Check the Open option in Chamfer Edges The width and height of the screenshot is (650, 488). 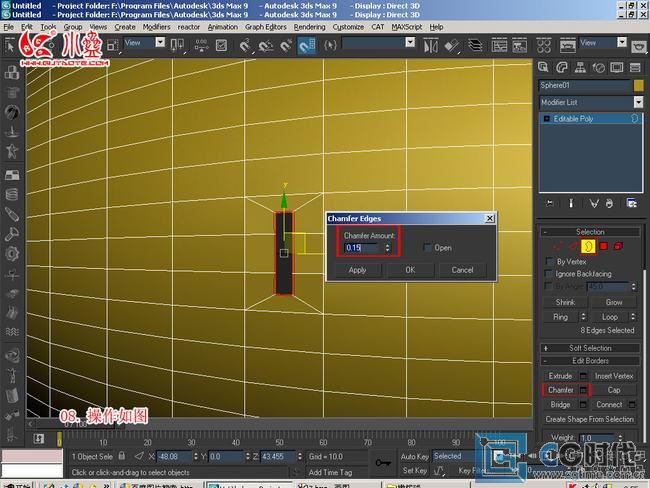point(427,248)
